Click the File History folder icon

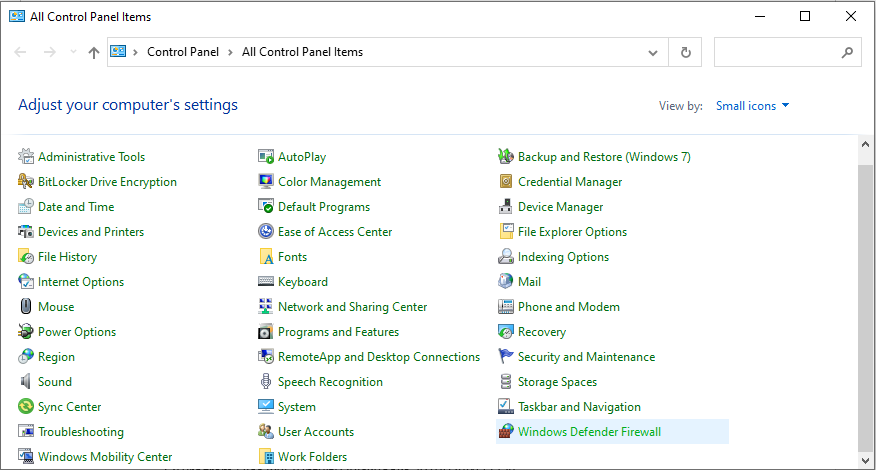(26, 257)
